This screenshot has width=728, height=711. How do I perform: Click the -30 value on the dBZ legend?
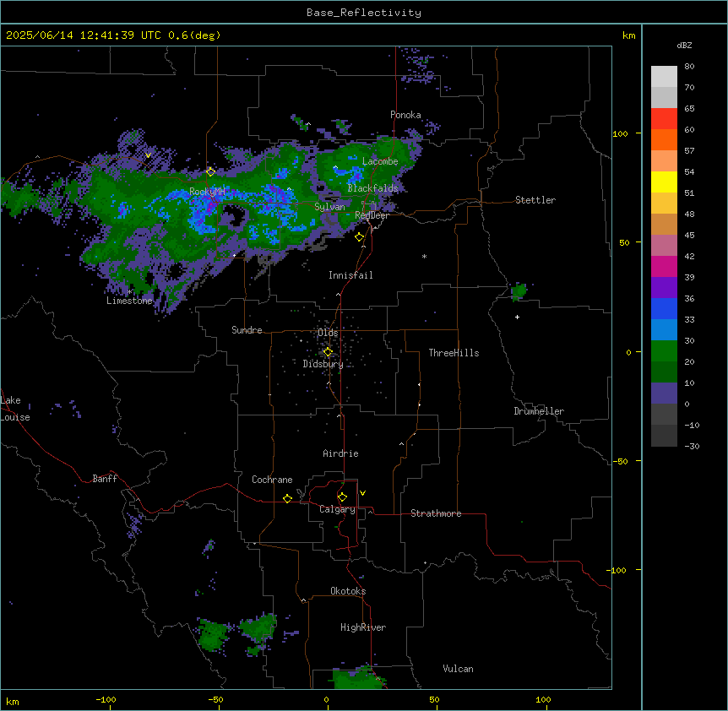coord(692,446)
